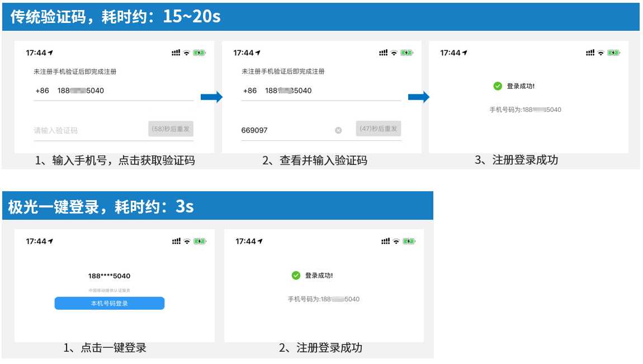Click the green checkmark in one-key login success screen
This screenshot has width=643, height=364.
296,276
